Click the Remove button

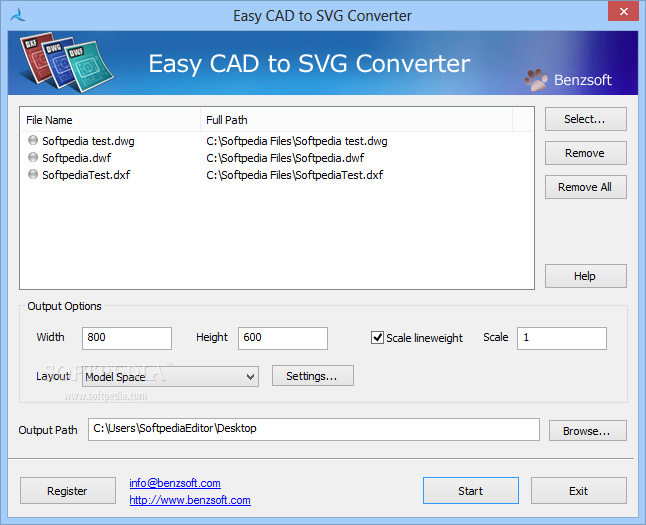(585, 153)
